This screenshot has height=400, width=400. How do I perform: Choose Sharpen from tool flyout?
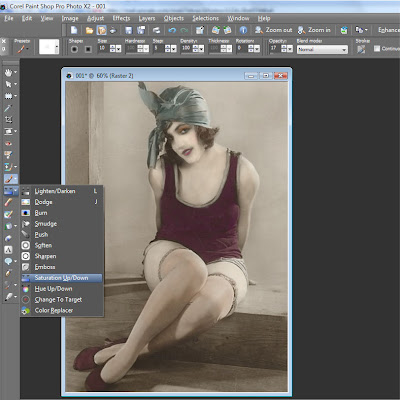click(x=61, y=256)
